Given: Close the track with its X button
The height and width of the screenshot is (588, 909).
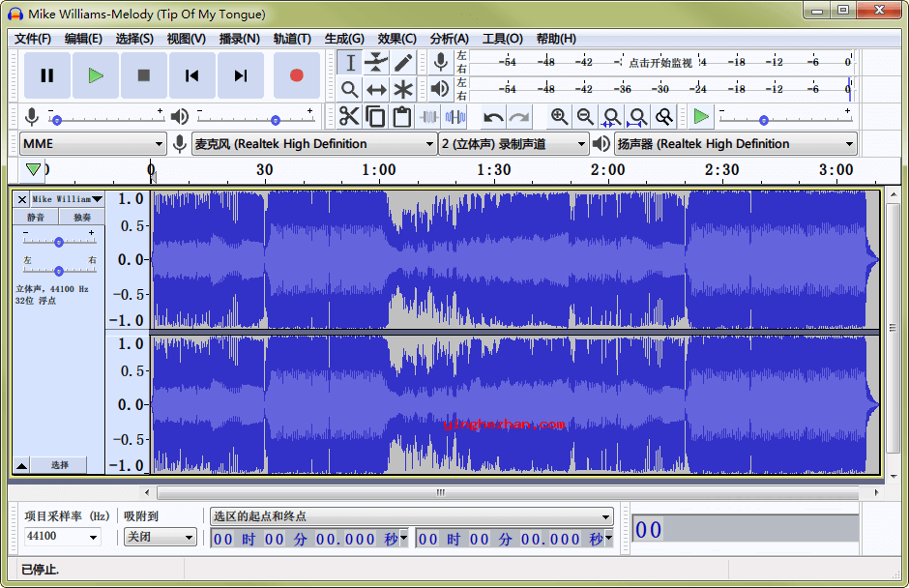Looking at the screenshot, I should point(22,199).
